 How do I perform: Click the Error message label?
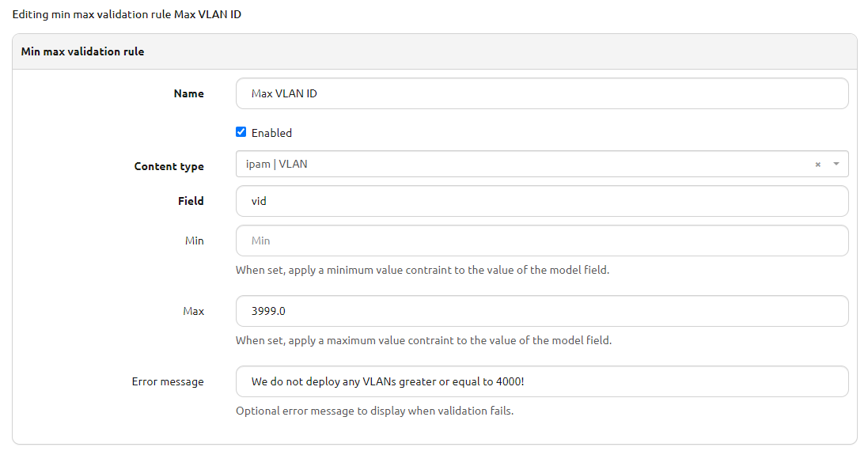pyautogui.click(x=168, y=381)
